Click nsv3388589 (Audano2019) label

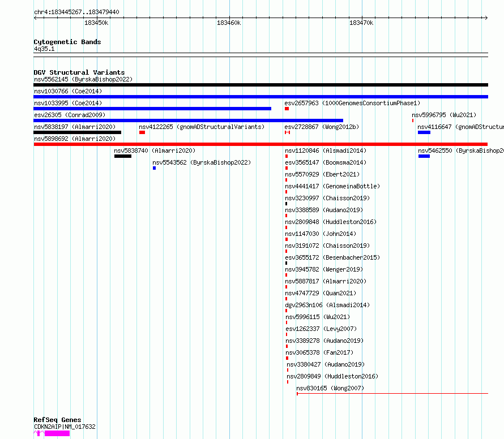[324, 210]
